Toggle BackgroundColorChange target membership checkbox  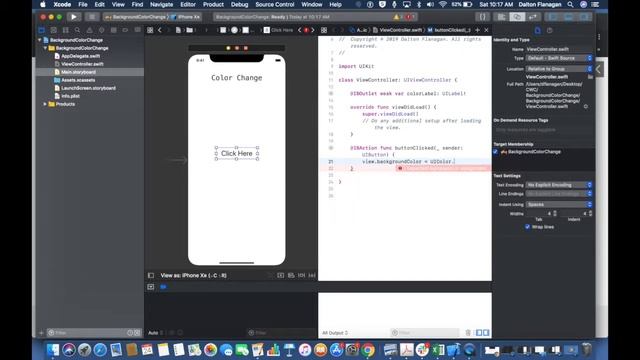[x=496, y=152]
